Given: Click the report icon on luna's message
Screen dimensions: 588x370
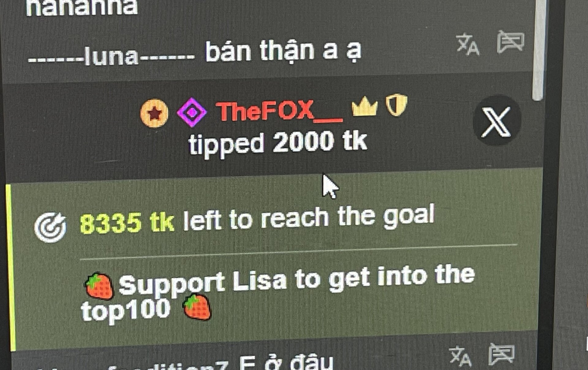Looking at the screenshot, I should point(511,41).
